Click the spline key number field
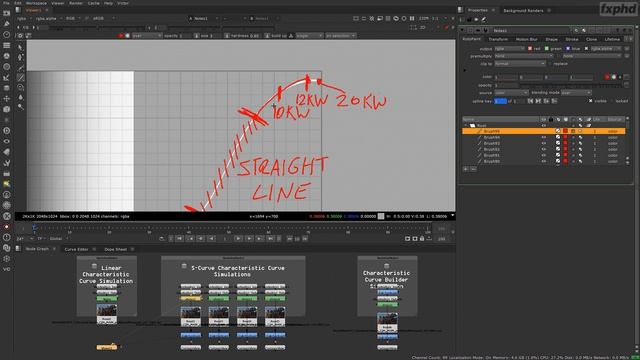640x360 pixels. click(x=500, y=101)
